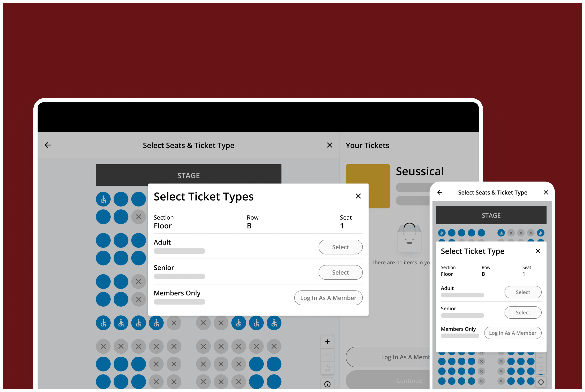585x392 pixels.
Task: Close the Select Ticket Types dialog
Action: tap(358, 196)
